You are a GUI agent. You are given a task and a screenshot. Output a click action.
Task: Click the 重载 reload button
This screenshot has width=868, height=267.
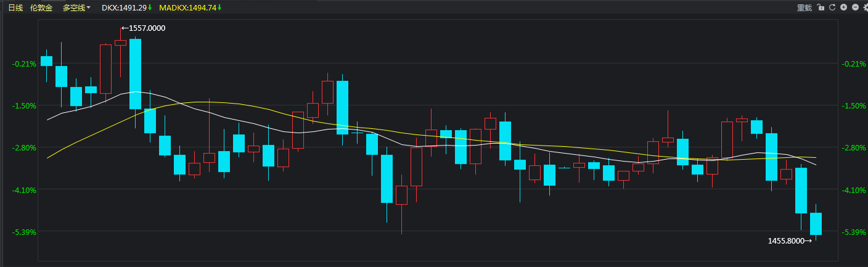805,7
